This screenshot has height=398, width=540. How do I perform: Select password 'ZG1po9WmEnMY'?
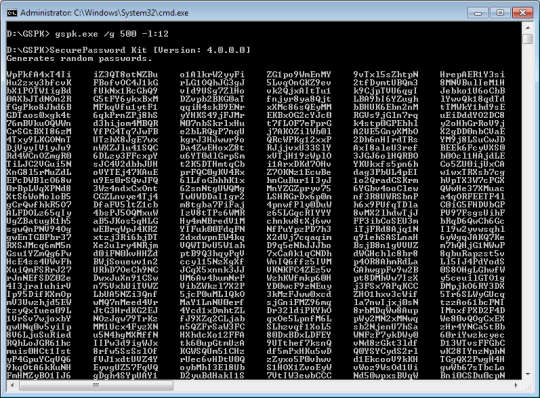[x=299, y=74]
